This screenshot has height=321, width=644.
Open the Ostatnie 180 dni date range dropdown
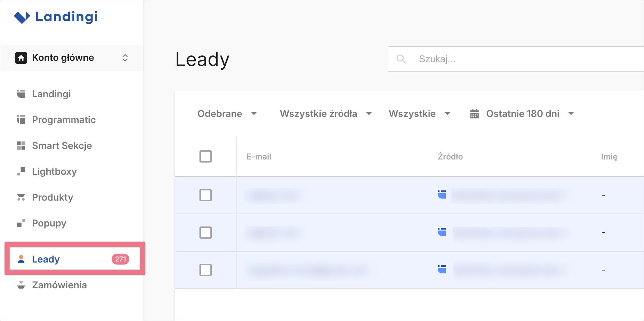point(523,114)
